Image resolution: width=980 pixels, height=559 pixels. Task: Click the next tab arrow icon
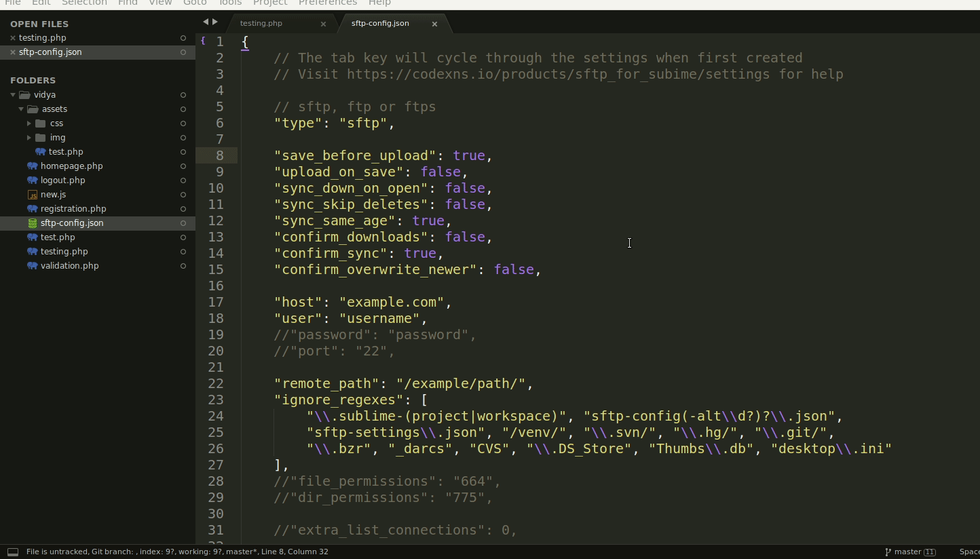tap(215, 22)
